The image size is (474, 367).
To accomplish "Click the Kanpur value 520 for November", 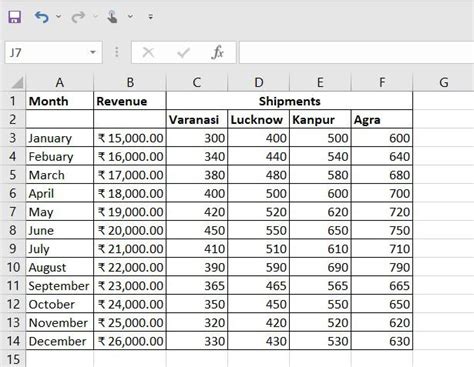I will point(320,323).
